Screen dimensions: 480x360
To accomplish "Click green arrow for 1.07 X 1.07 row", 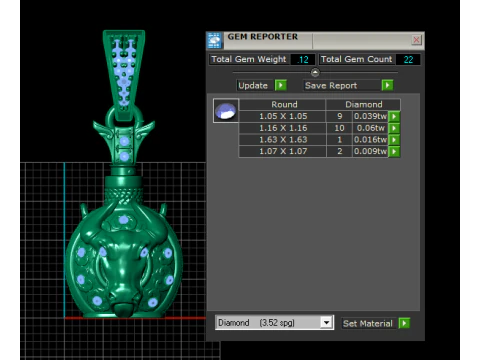I will coord(394,151).
